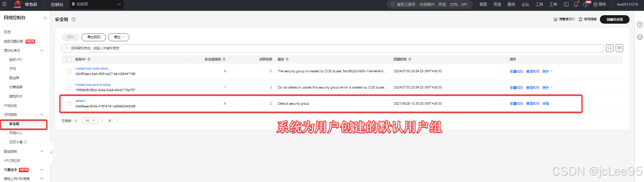Viewport: 644px width, 182px height.
Task: Focus the top cloud service search box
Action: 430,4
